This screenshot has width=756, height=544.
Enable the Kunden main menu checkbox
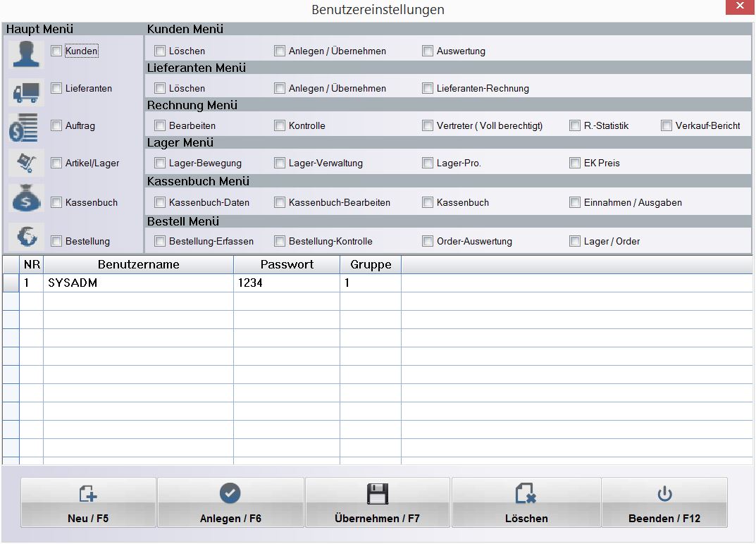[x=56, y=51]
